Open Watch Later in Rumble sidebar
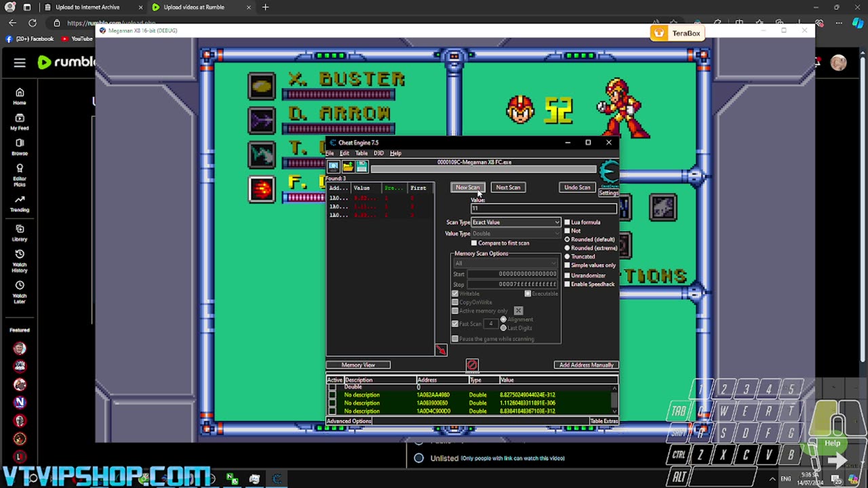Viewport: 868px width, 488px height. (20, 291)
